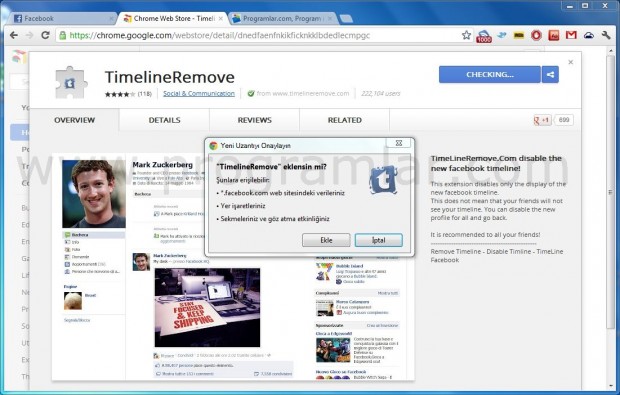Click the extension screenshot laptop photo

click(x=207, y=307)
